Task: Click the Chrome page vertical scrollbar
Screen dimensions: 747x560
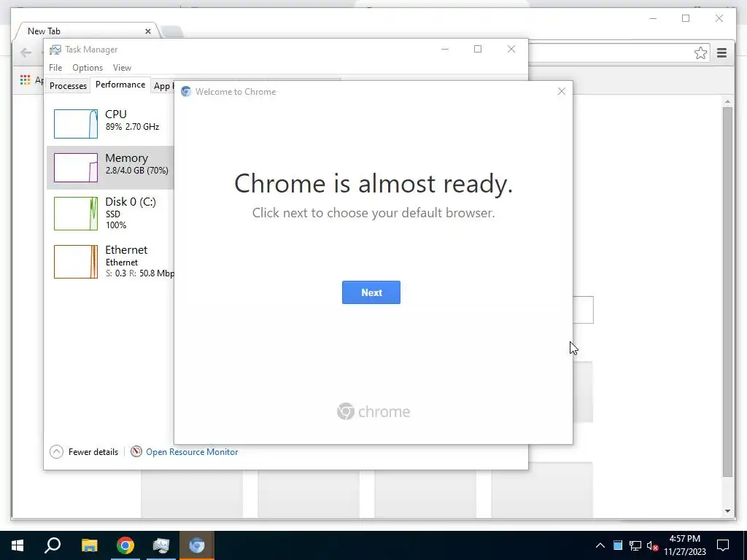Action: click(x=727, y=292)
